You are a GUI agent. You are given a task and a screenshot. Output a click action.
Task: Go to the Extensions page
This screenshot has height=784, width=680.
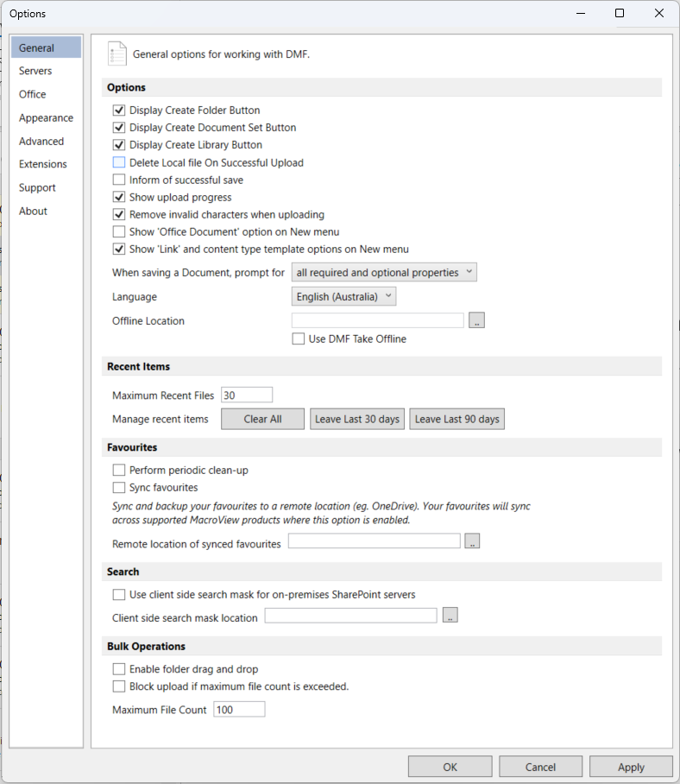(x=43, y=164)
